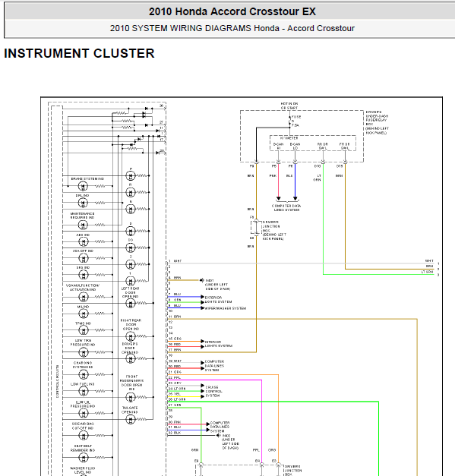Click the Low Tire Pressure lamp symbol

pos(84,352)
